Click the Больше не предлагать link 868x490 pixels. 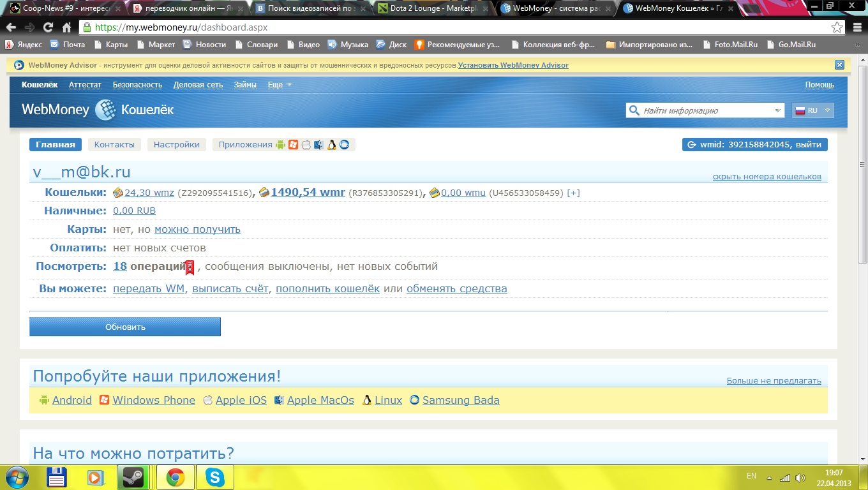click(x=774, y=381)
